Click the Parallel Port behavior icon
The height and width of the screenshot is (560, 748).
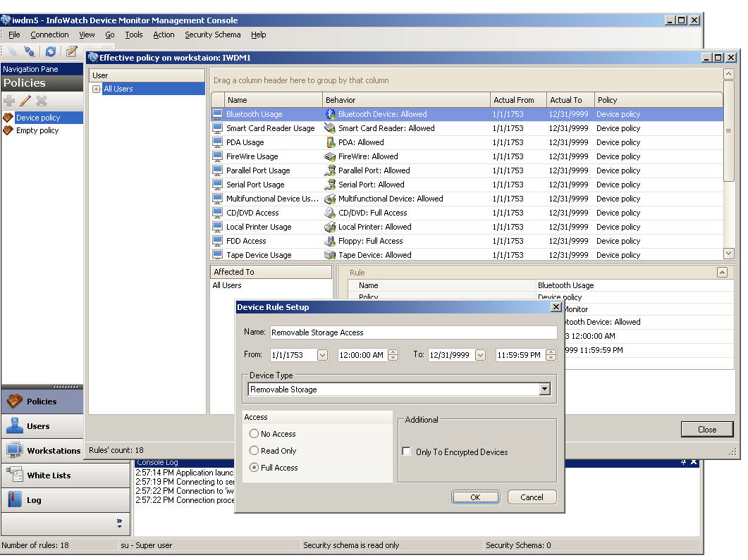[x=330, y=170]
